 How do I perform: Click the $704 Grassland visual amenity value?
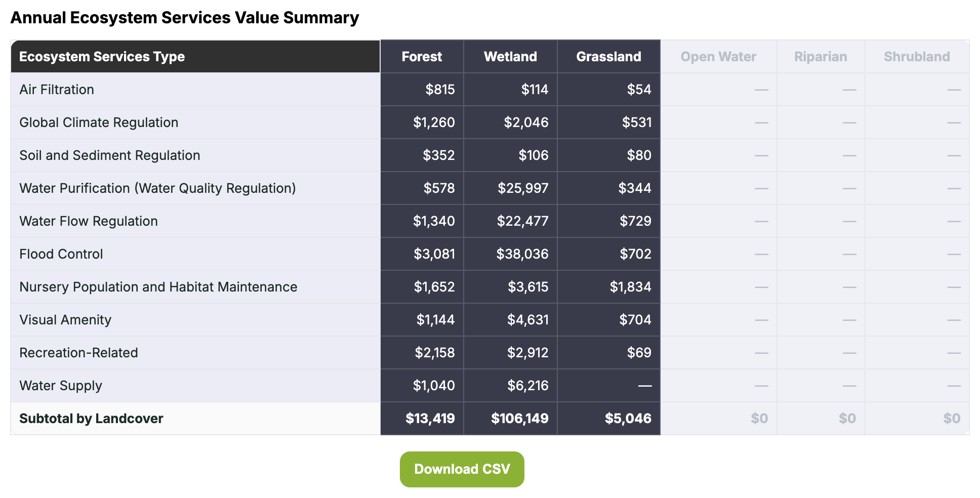(635, 320)
